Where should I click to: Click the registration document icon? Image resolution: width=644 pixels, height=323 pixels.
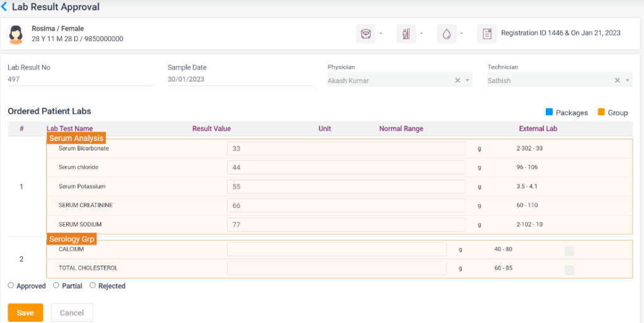point(487,34)
